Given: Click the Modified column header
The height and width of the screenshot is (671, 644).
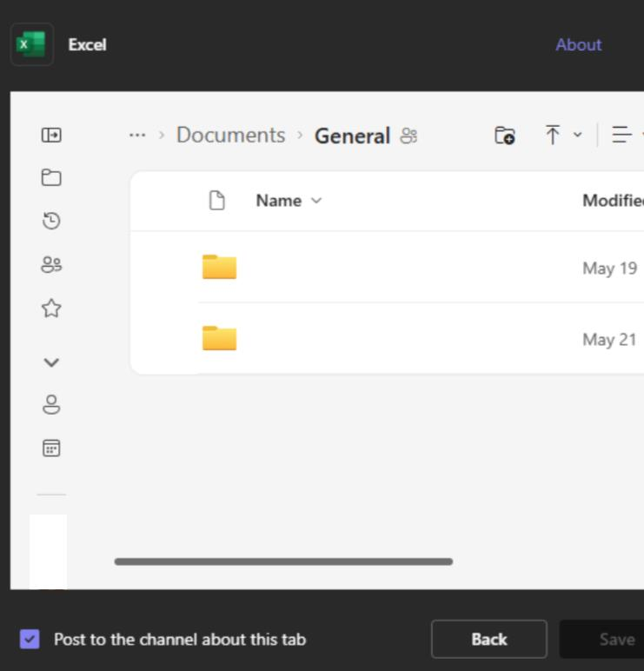Looking at the screenshot, I should (x=613, y=200).
